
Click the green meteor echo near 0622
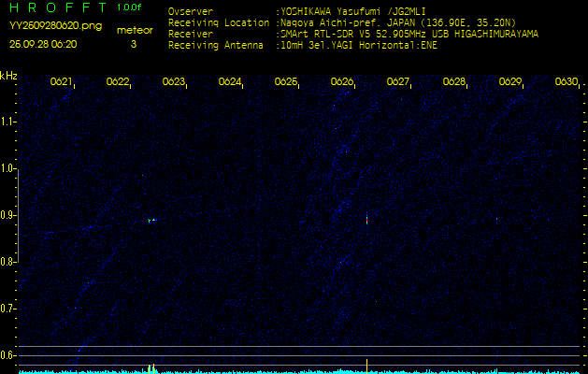[151, 221]
